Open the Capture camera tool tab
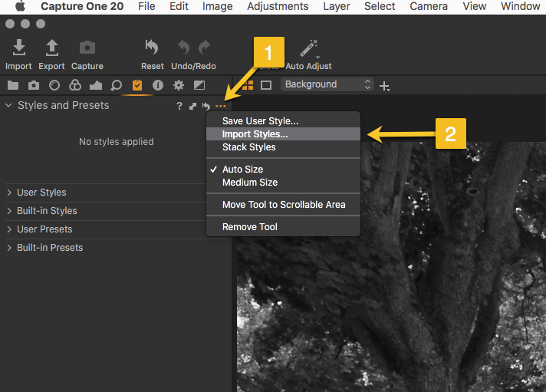Screen dimensions: 546x392 [x=34, y=85]
